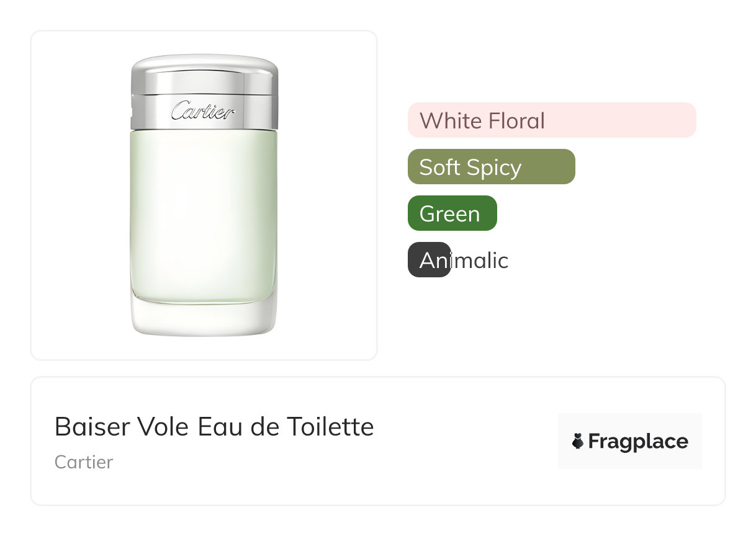
Task: Click the dark Animalic accord bar
Action: coord(429,260)
